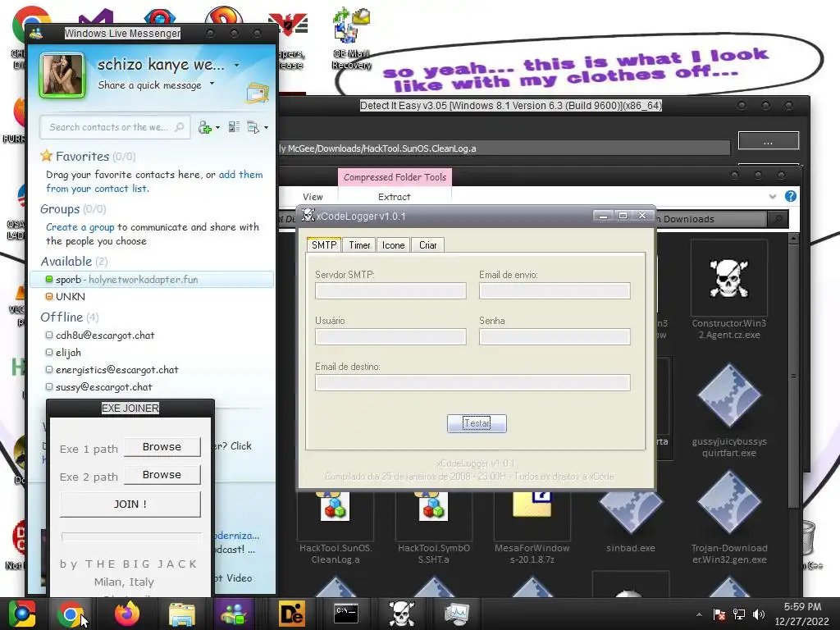840x630 pixels.
Task: Click the schizo kanye profile picture
Action: tap(62, 75)
